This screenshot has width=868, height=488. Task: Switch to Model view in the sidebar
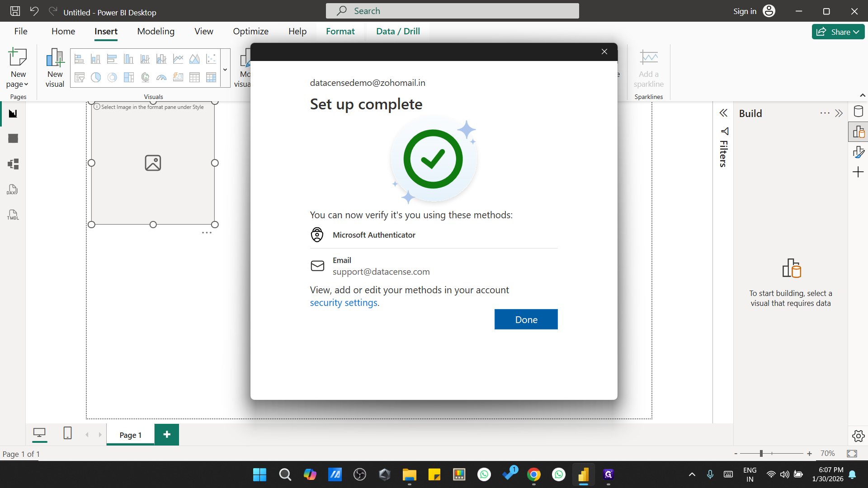[x=12, y=164]
